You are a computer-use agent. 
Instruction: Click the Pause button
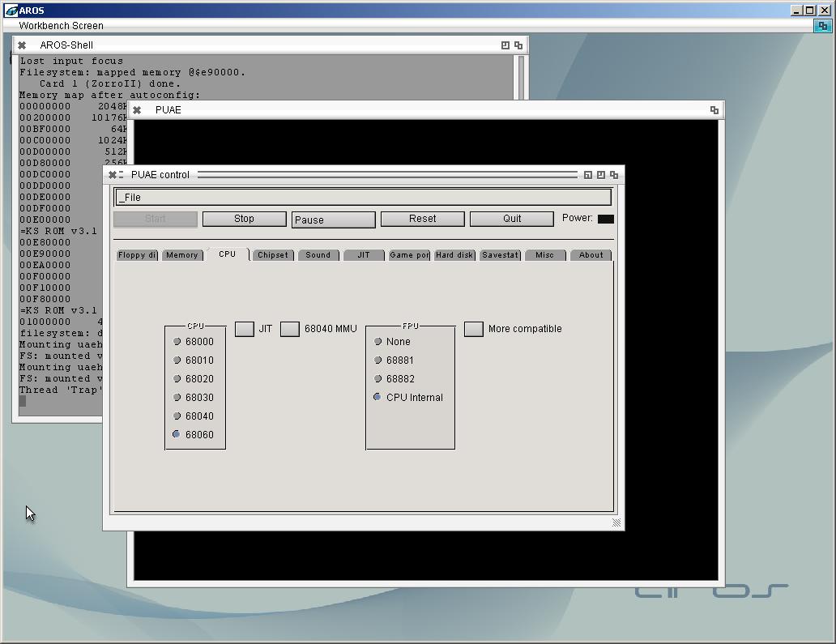pyautogui.click(x=333, y=220)
